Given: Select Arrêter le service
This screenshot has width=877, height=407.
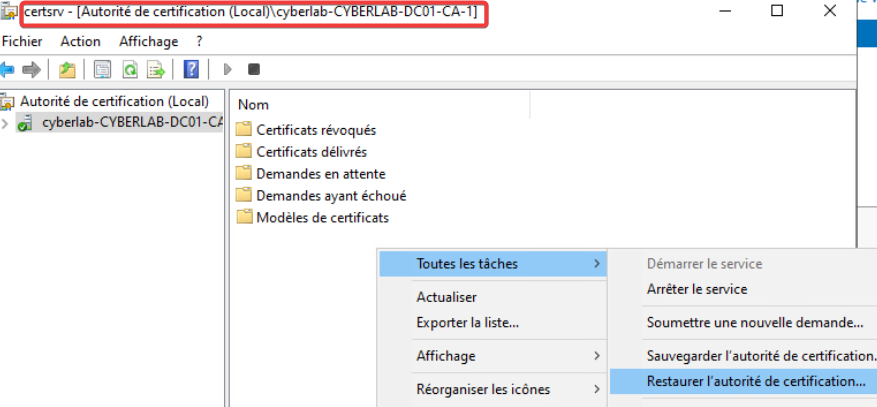Looking at the screenshot, I should 697,289.
